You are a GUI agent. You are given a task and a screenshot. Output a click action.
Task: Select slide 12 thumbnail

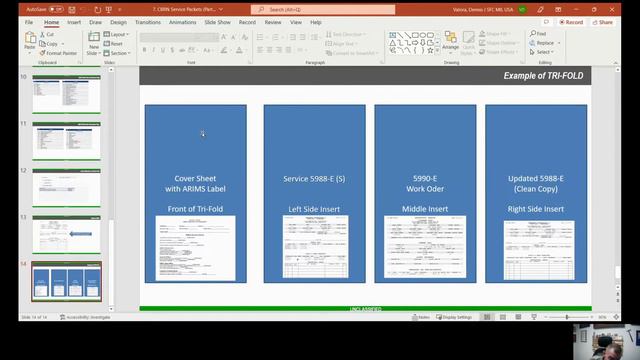point(66,188)
